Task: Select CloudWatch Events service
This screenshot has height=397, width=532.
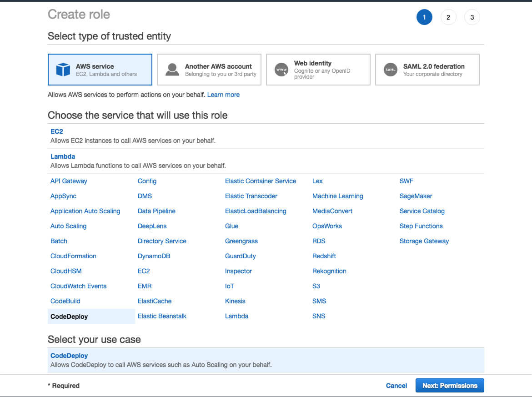Action: pos(78,286)
